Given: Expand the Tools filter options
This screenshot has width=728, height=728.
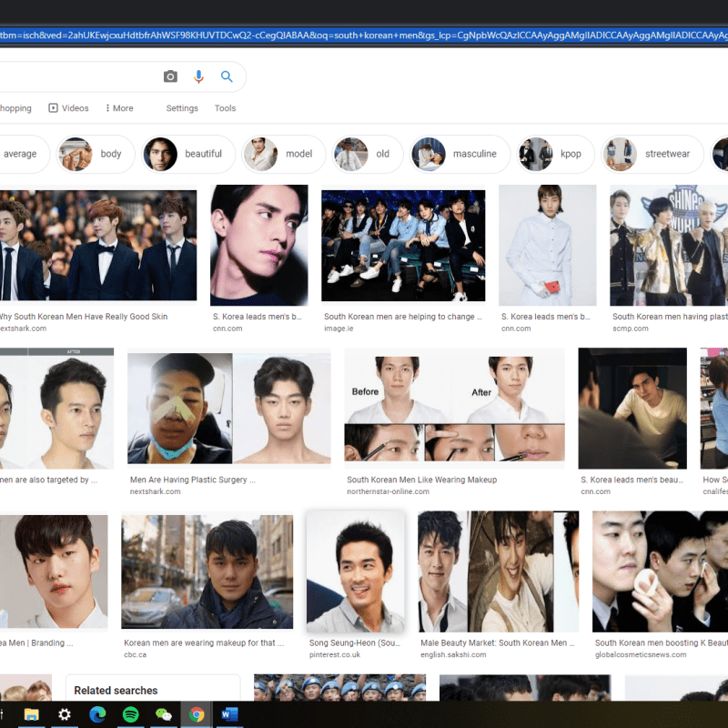Looking at the screenshot, I should (x=225, y=108).
